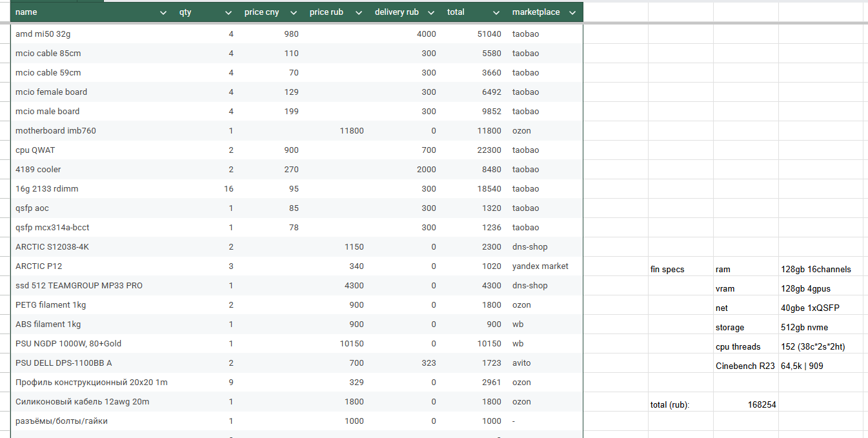Select the yandex market marketplace cell
868x438 pixels.
point(540,266)
